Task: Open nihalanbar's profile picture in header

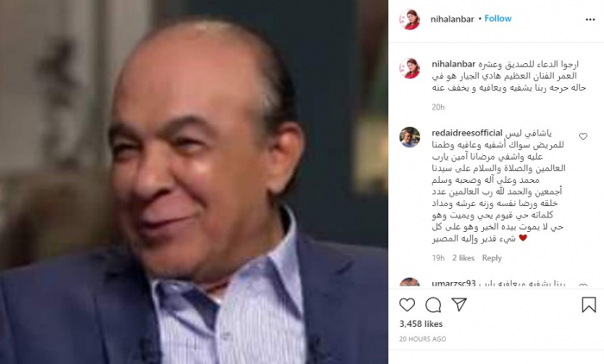Action: [x=410, y=19]
